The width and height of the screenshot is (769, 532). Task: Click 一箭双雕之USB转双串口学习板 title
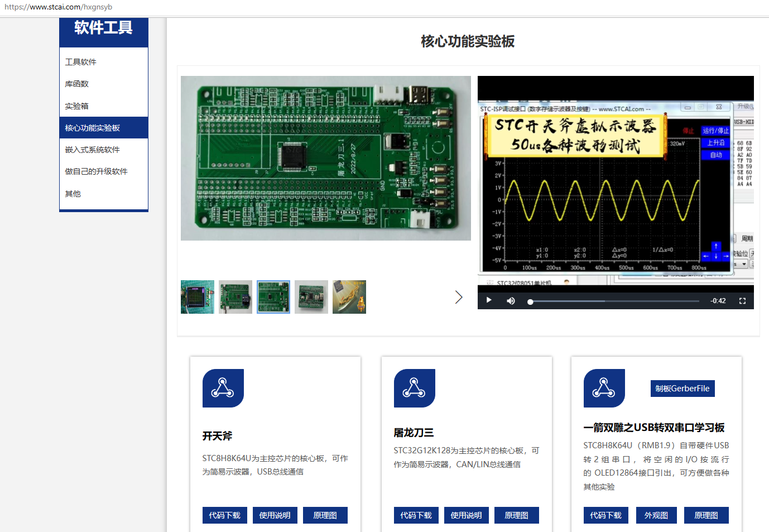(654, 428)
